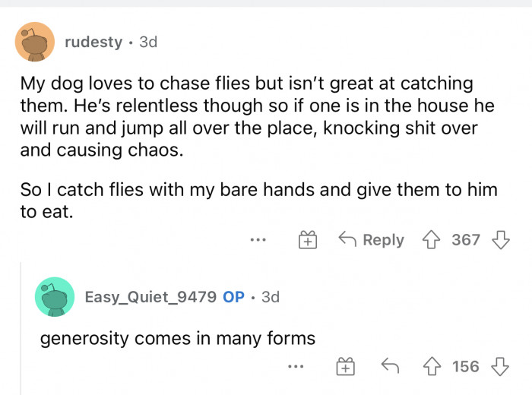Give an award to rudesty's comment
The width and height of the screenshot is (532, 395).
click(308, 241)
